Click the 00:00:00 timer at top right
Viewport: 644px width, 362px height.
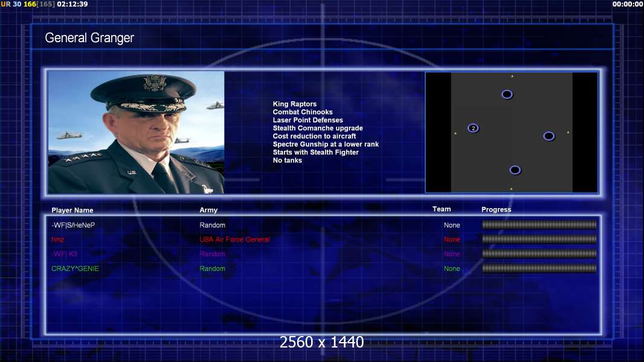tap(628, 4)
